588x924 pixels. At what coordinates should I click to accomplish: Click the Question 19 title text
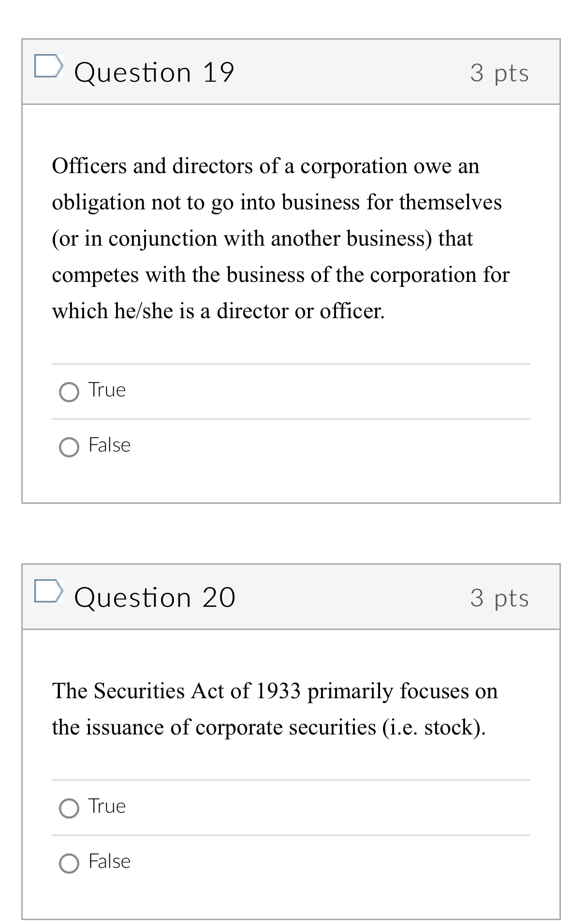(155, 72)
